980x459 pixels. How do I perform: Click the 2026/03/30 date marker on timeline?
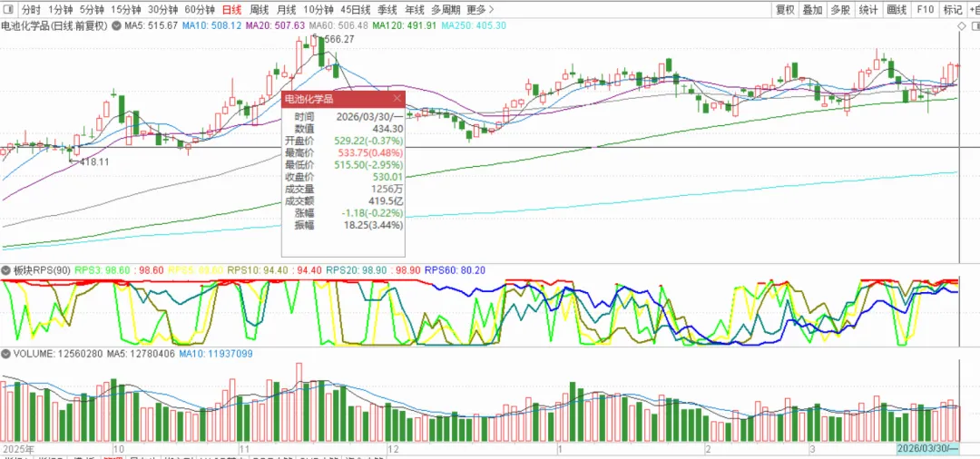tap(928, 449)
